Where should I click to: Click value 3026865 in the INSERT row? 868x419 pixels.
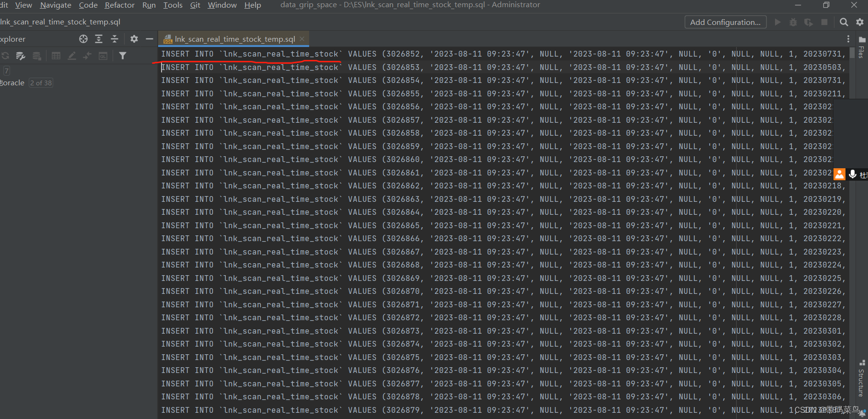403,225
